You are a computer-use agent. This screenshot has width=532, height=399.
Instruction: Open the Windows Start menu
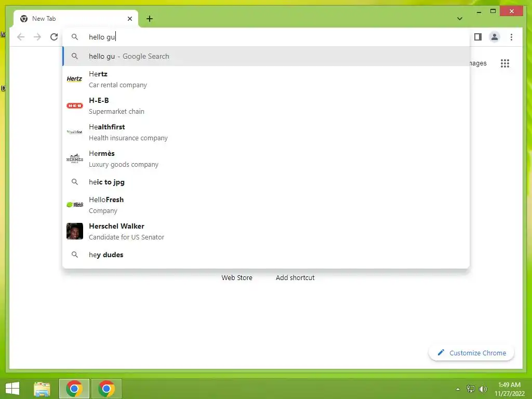click(x=12, y=389)
